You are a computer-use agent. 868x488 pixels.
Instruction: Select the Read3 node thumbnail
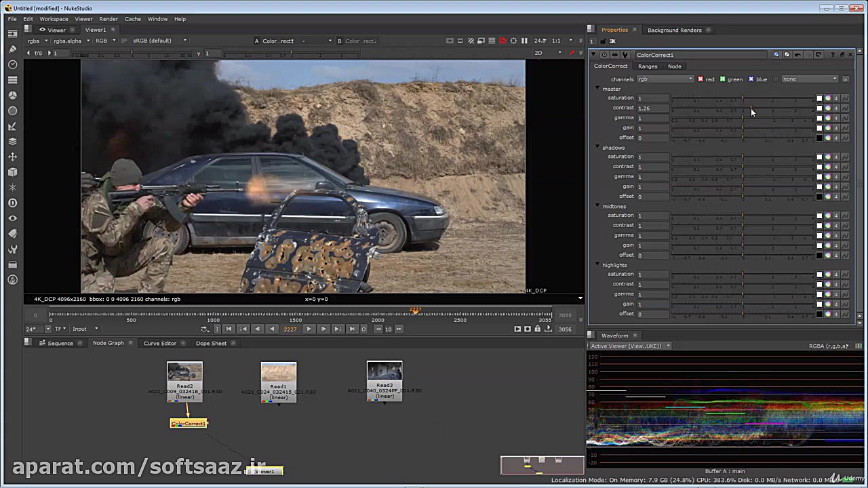pyautogui.click(x=384, y=371)
